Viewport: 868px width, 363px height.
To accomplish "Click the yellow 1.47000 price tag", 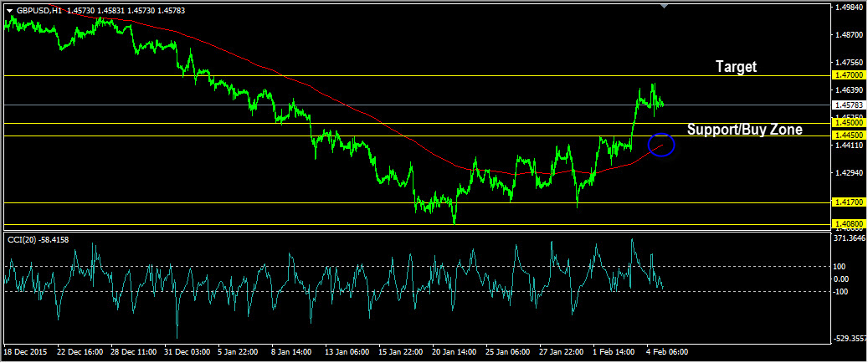I will (850, 75).
